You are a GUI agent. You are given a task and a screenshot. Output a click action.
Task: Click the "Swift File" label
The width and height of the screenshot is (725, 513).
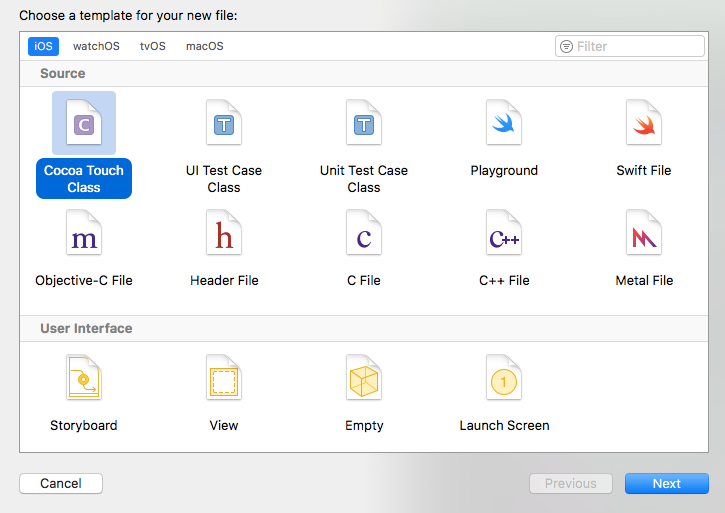pyautogui.click(x=644, y=170)
